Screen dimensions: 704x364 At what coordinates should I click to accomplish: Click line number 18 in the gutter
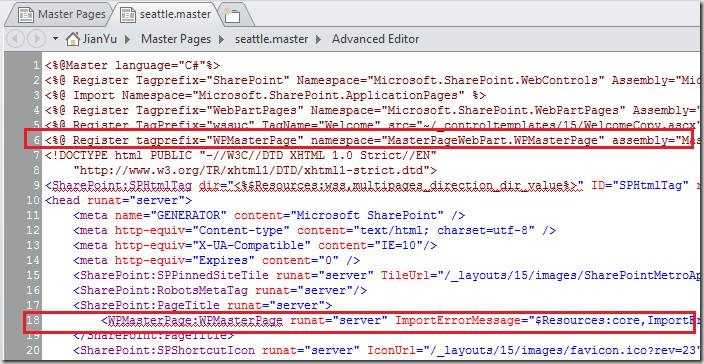(x=33, y=320)
